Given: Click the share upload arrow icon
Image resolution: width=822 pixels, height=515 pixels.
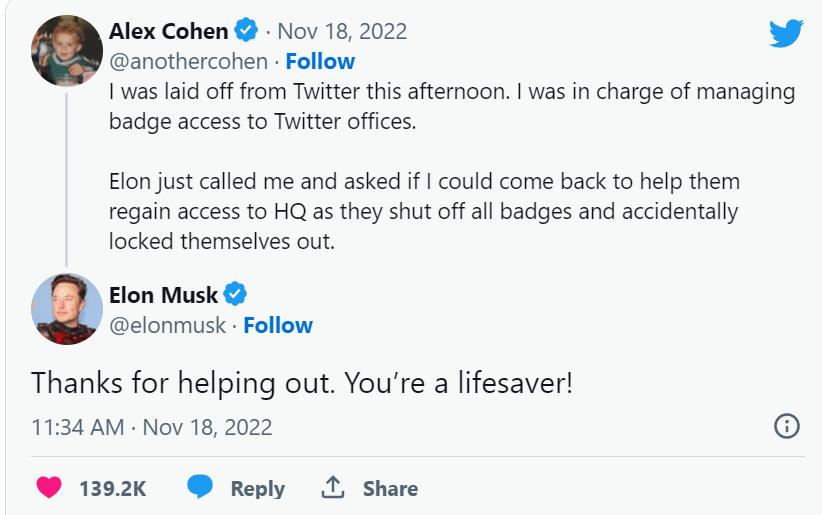Looking at the screenshot, I should pyautogui.click(x=332, y=488).
